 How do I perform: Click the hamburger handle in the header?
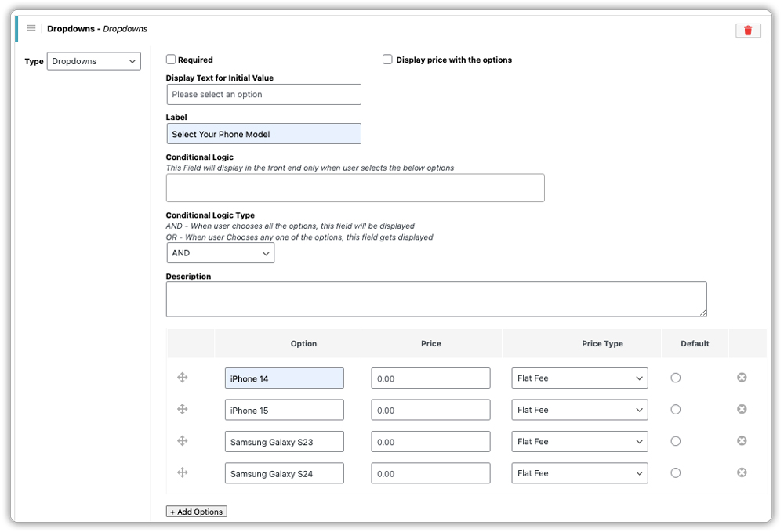pos(31,28)
